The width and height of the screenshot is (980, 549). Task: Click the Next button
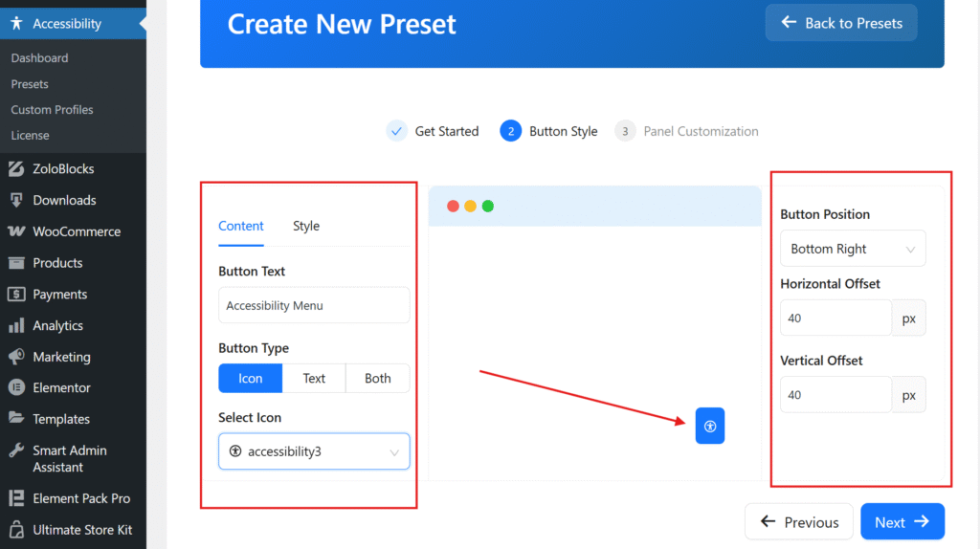click(902, 522)
